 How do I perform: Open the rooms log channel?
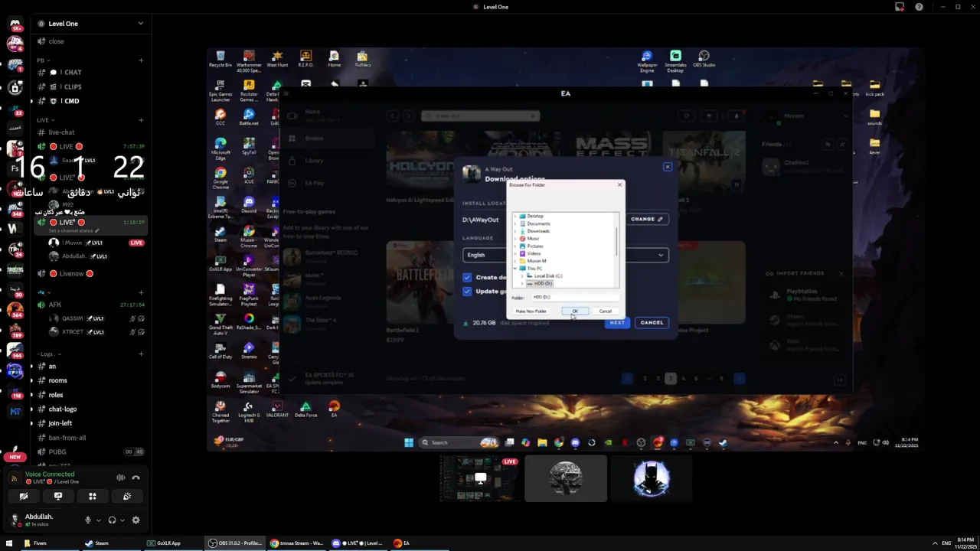coord(90,380)
